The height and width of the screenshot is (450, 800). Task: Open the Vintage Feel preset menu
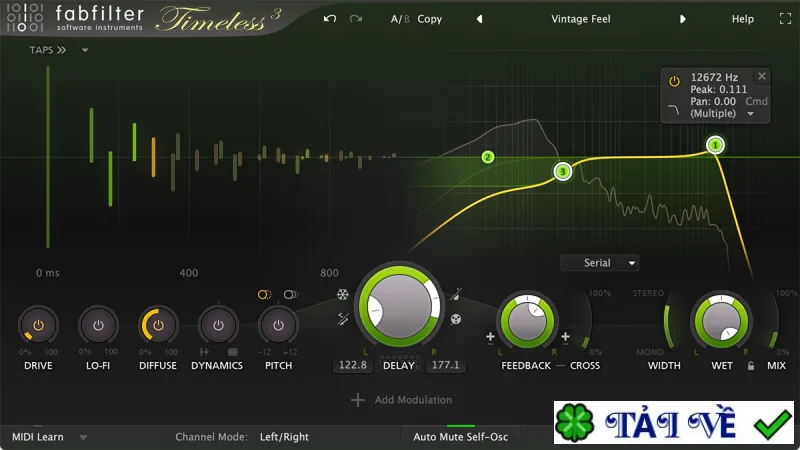[x=581, y=19]
